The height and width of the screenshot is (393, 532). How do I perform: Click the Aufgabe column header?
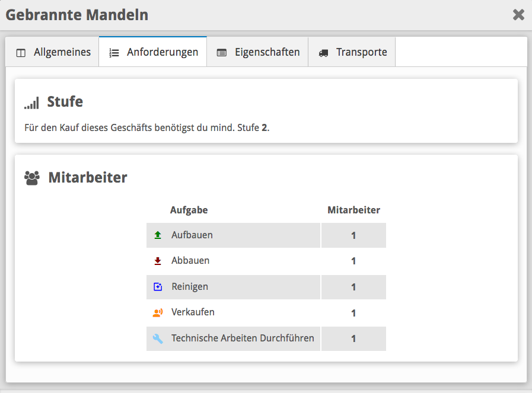coord(189,210)
